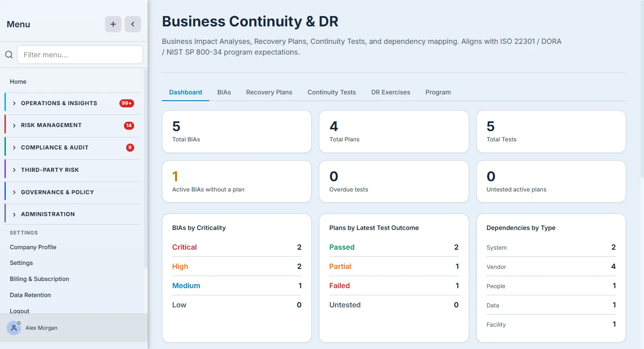The image size is (644, 349).
Task: Expand the Administration section chevron
Action: pyautogui.click(x=14, y=214)
